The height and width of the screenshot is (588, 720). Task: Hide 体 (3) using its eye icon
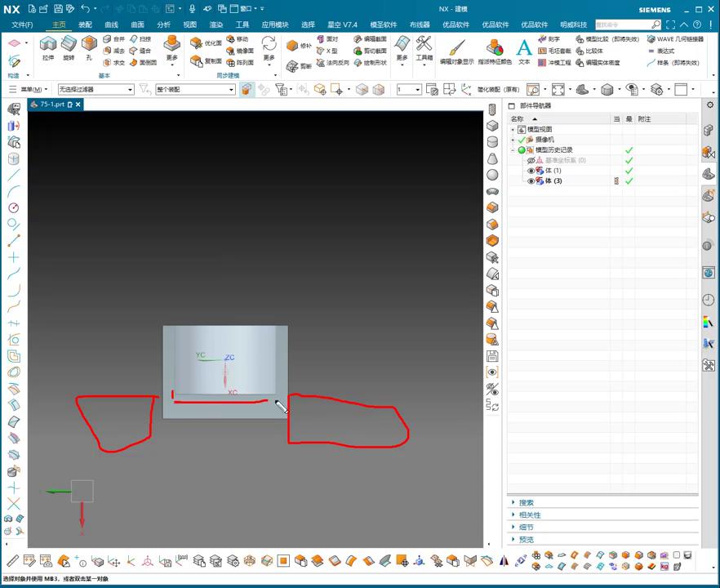coord(531,181)
